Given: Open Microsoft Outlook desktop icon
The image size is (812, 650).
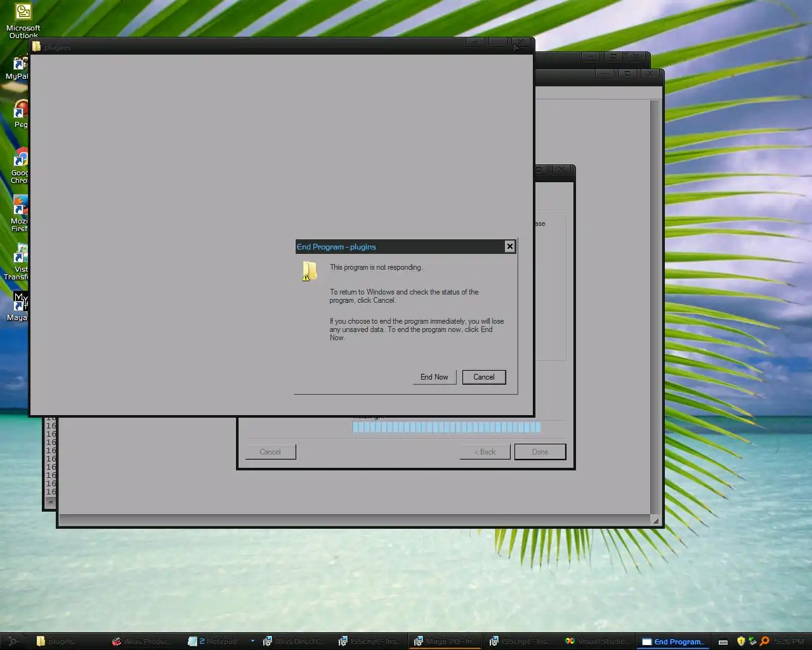Looking at the screenshot, I should 23,20.
